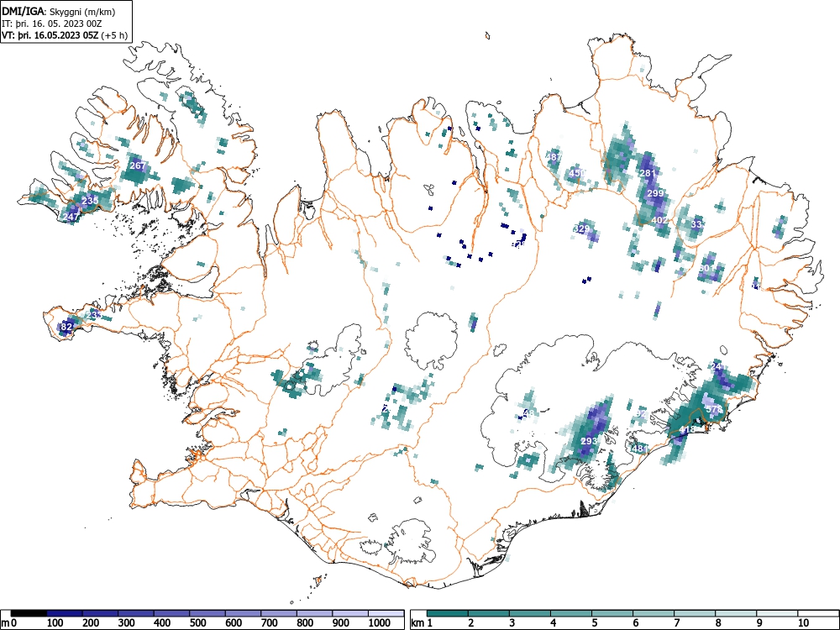Click the '402' visibility value on the map

(x=660, y=220)
